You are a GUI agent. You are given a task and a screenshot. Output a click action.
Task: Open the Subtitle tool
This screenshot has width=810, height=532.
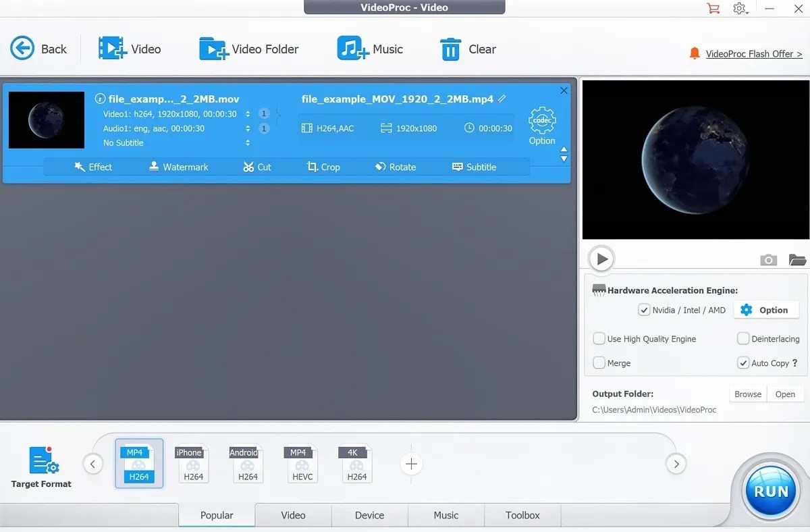coord(474,167)
